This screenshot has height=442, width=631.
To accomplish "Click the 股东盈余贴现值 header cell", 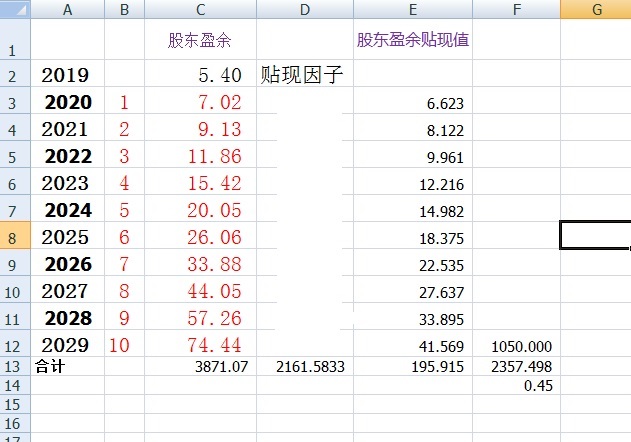I will (x=413, y=39).
